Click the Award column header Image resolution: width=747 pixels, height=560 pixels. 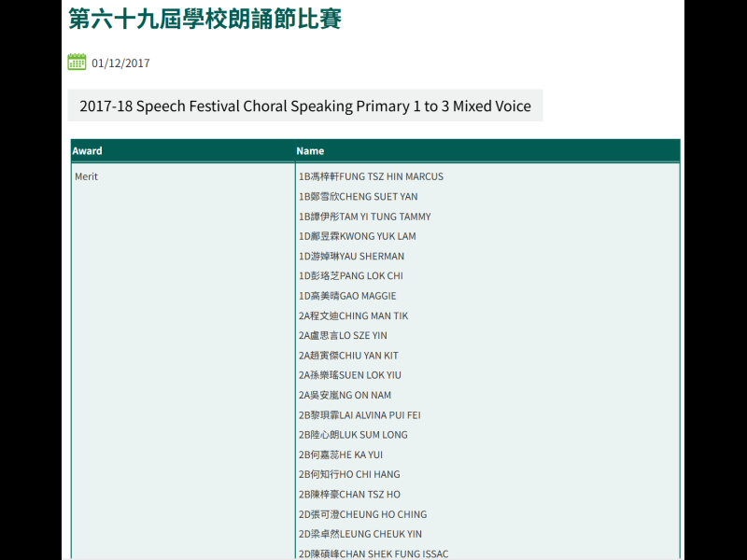(88, 151)
